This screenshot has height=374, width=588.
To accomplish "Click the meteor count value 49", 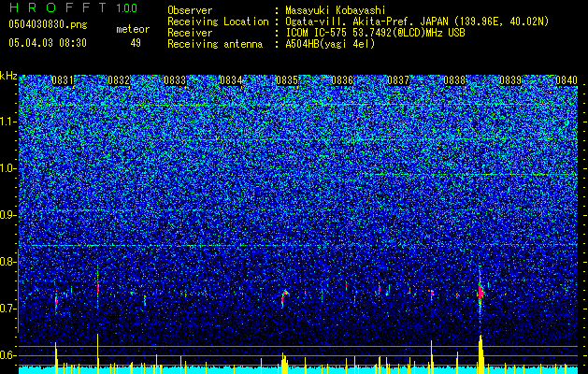I will click(136, 43).
